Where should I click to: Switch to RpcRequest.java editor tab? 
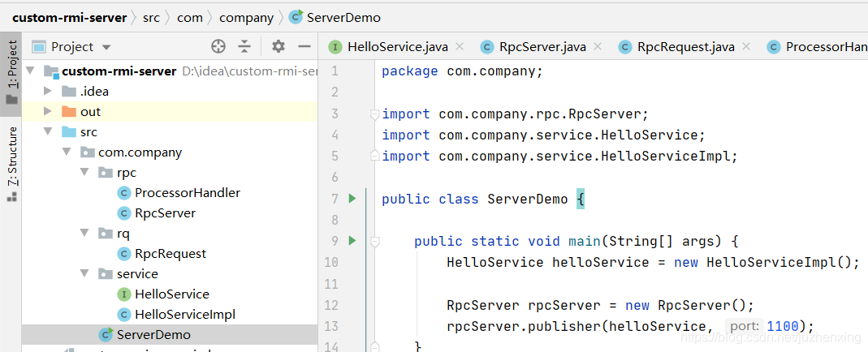pyautogui.click(x=685, y=47)
